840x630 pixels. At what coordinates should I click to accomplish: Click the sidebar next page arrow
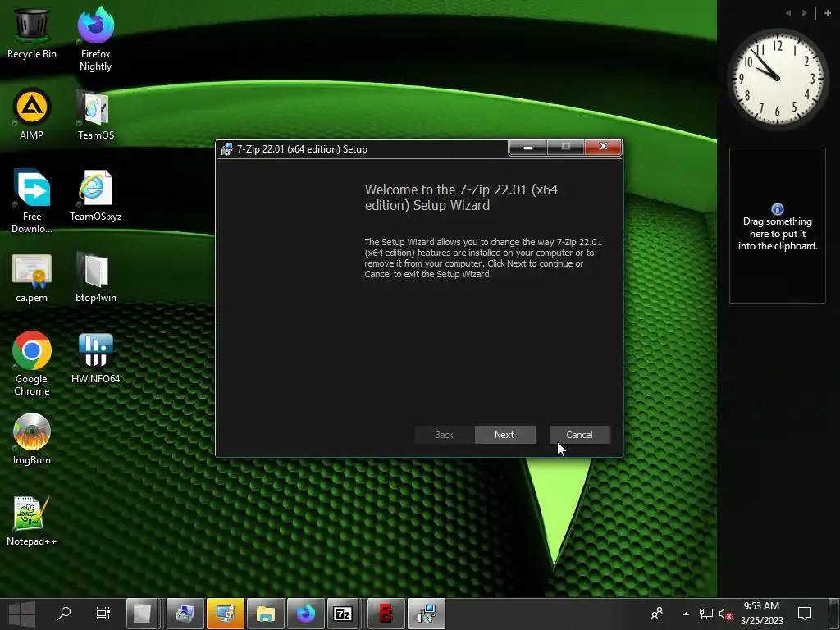click(x=804, y=13)
